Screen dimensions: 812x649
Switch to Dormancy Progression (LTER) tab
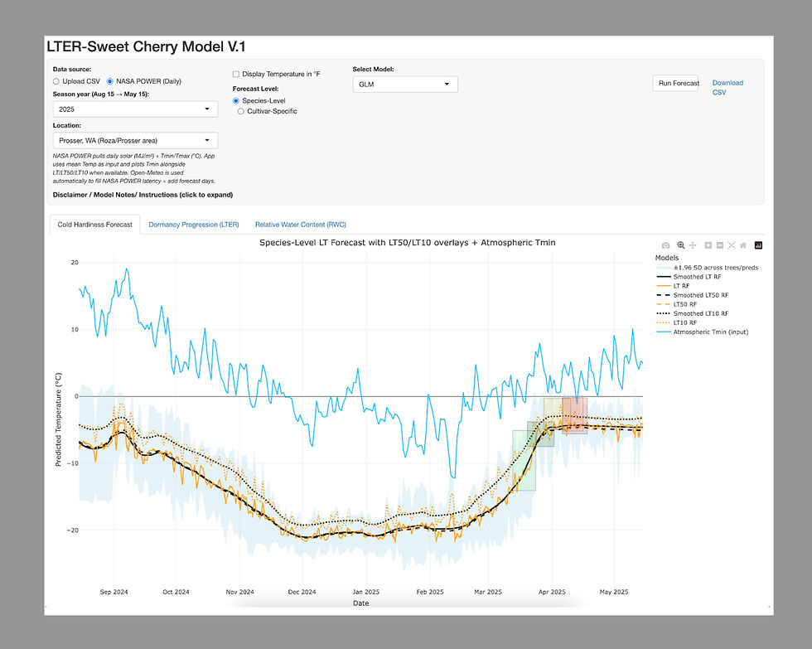(x=194, y=225)
